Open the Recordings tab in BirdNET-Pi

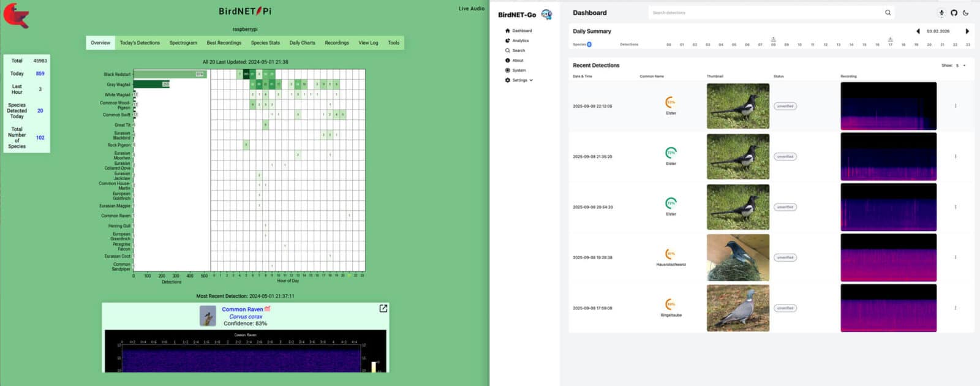pos(337,43)
